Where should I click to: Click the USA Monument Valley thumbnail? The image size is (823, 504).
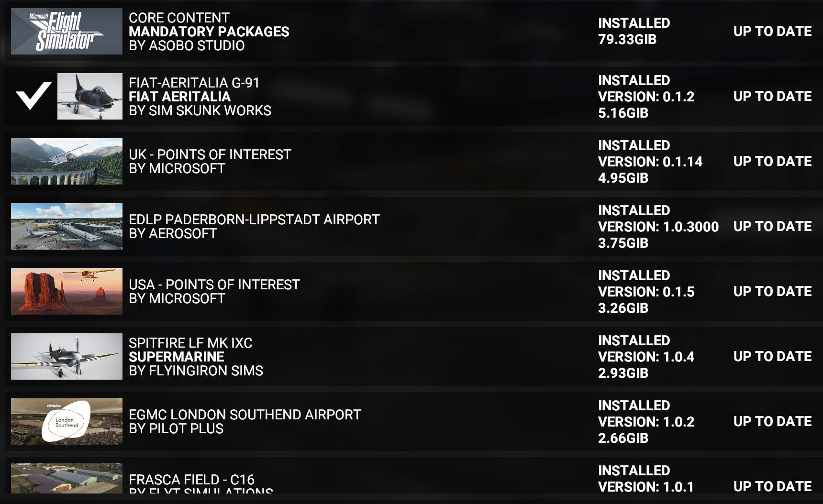(67, 291)
